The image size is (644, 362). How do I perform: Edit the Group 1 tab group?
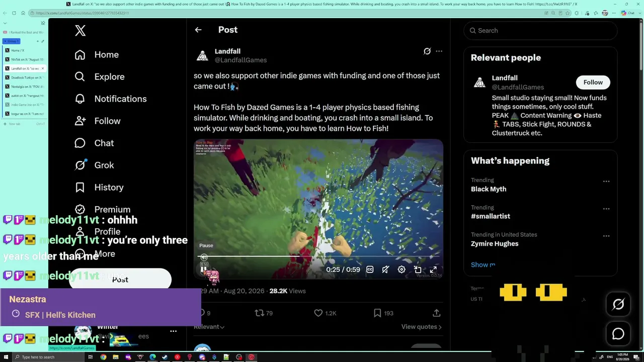coord(43,41)
